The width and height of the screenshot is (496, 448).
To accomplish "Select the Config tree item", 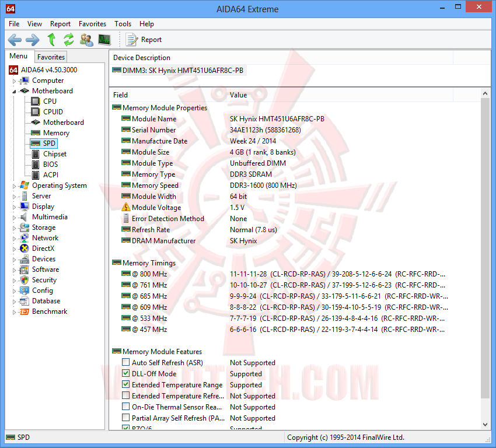I will (43, 290).
